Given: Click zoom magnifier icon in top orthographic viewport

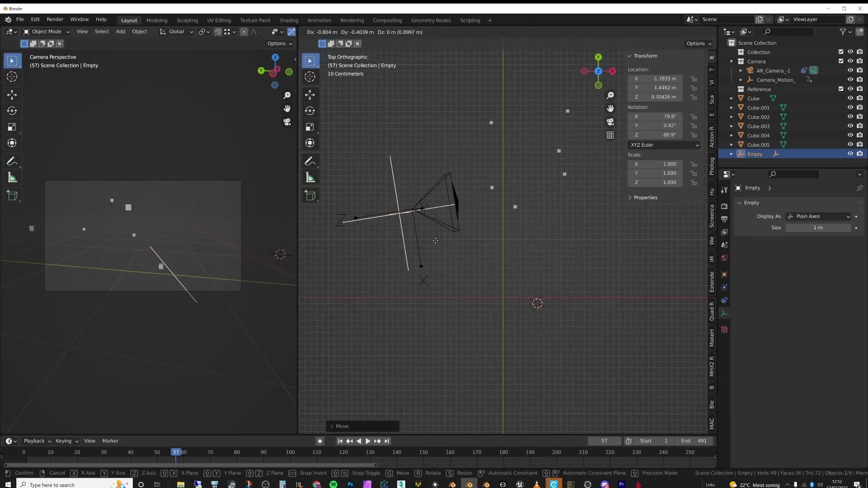Looking at the screenshot, I should (x=610, y=95).
